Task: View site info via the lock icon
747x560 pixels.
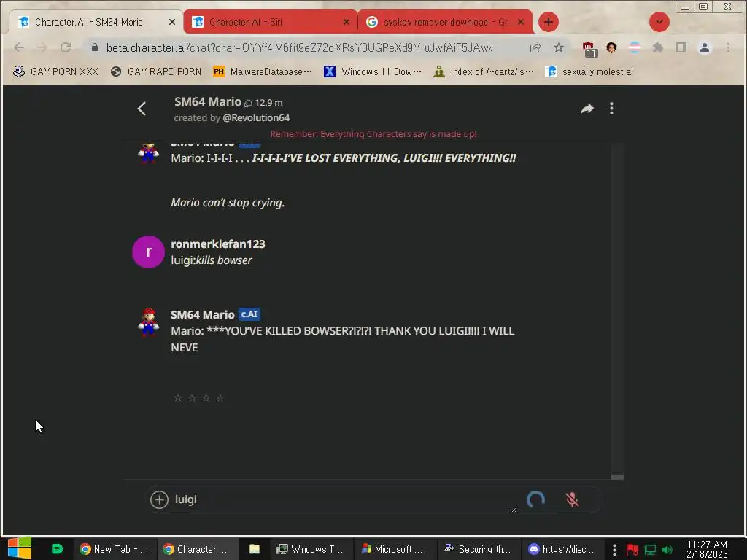Action: click(94, 47)
